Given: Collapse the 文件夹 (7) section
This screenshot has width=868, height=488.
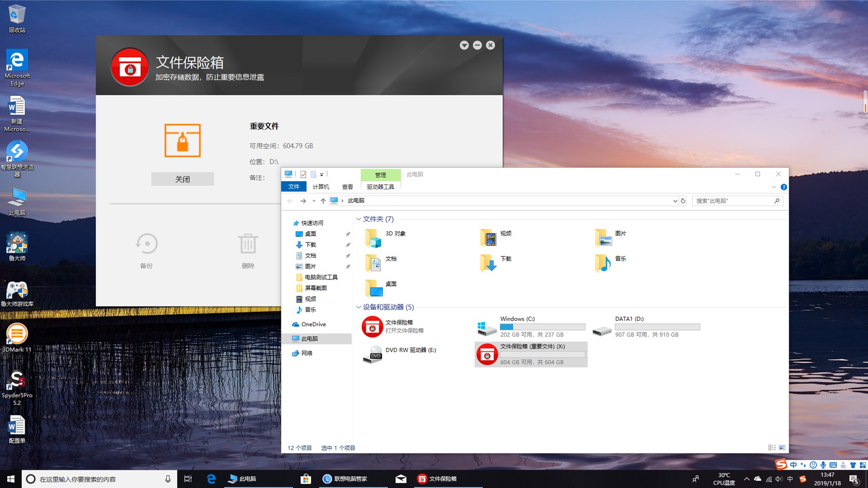Looking at the screenshot, I should 359,219.
